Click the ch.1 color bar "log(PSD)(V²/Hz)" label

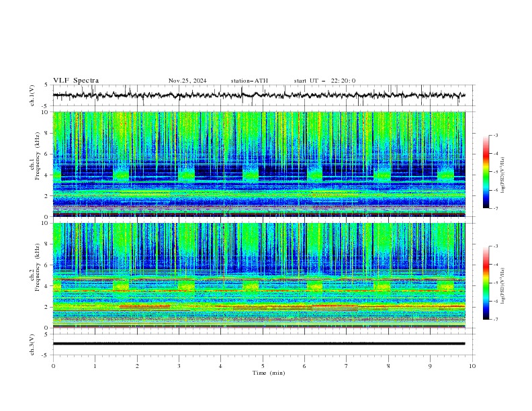[x=502, y=175]
